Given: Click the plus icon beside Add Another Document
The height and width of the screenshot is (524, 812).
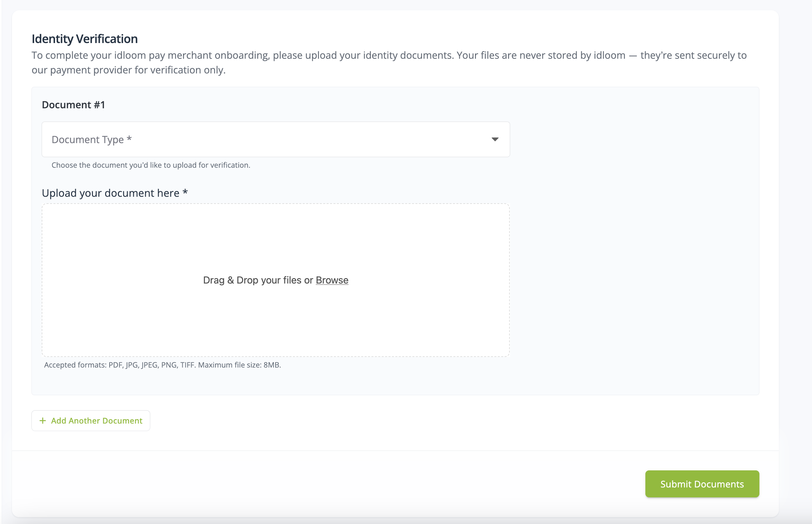Looking at the screenshot, I should point(43,420).
